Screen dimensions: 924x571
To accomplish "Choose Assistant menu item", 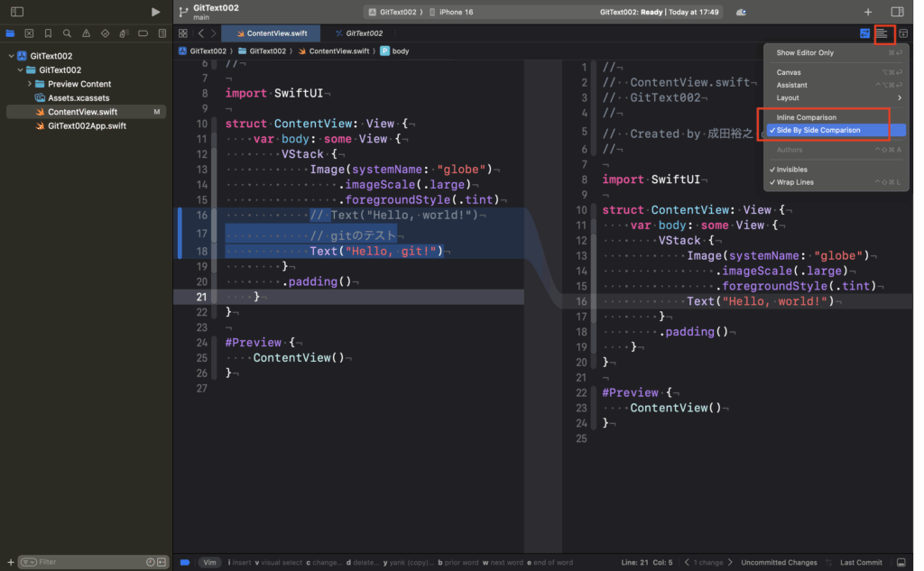I will [x=836, y=86].
